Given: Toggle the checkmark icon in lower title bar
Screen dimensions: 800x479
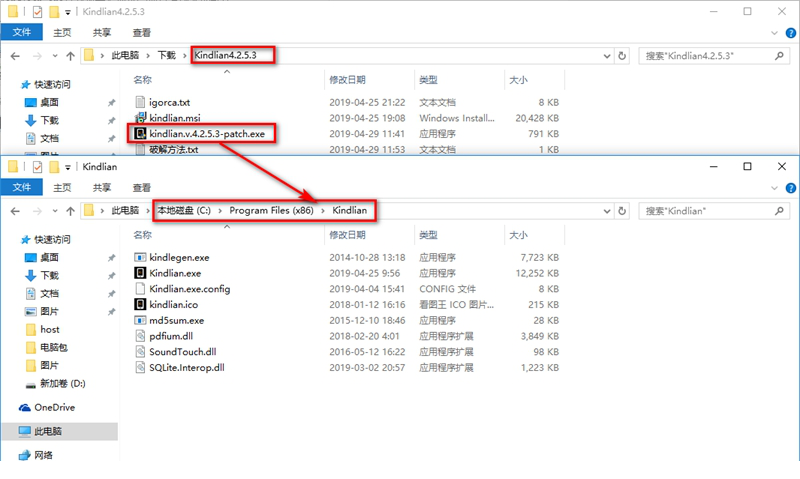Looking at the screenshot, I should pyautogui.click(x=38, y=166).
